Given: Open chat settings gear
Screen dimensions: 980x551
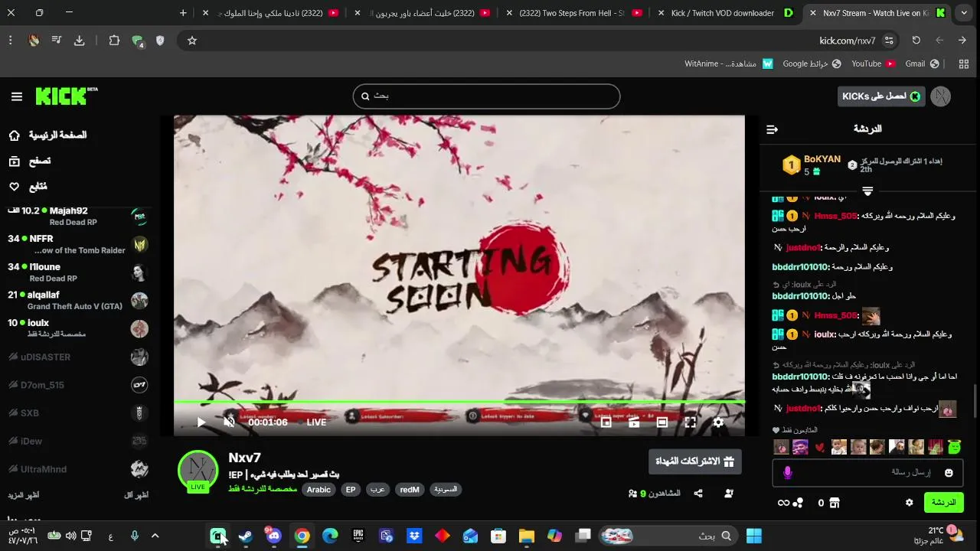Looking at the screenshot, I should [910, 503].
